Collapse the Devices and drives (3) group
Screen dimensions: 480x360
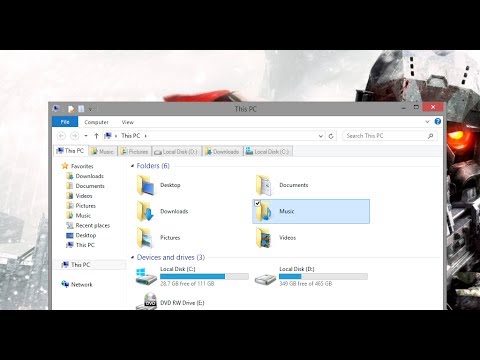click(x=132, y=257)
